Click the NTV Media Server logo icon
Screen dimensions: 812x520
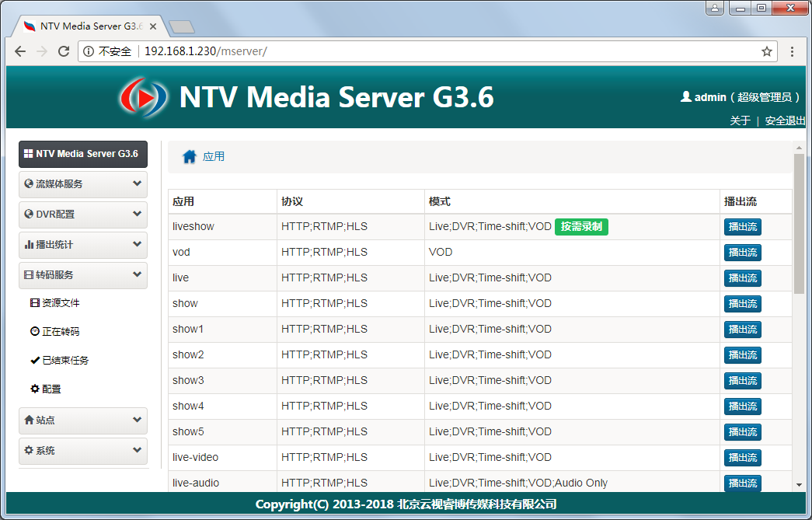coord(144,97)
